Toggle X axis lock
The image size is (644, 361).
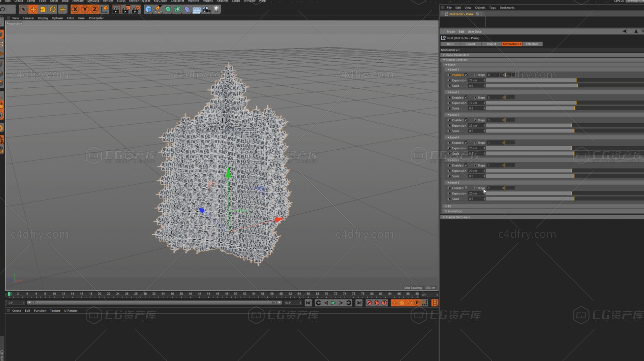coord(75,9)
